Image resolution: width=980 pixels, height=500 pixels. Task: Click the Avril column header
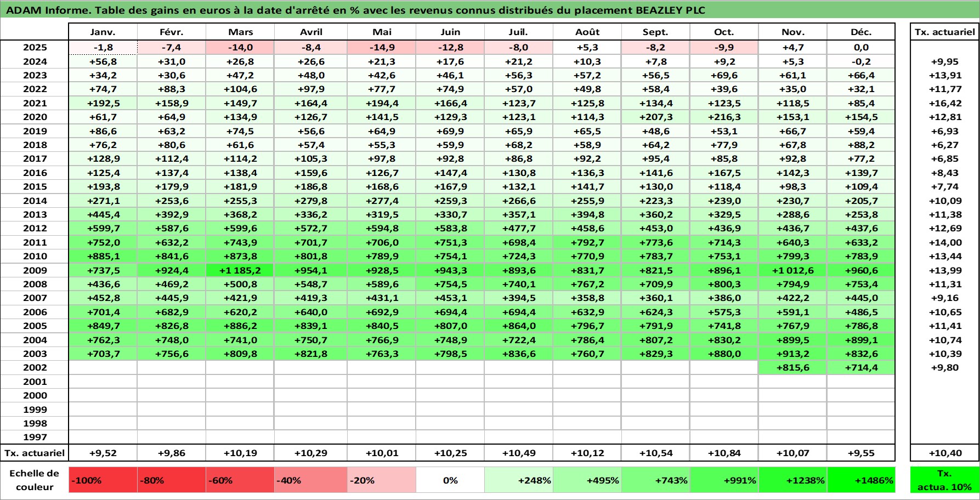click(311, 32)
